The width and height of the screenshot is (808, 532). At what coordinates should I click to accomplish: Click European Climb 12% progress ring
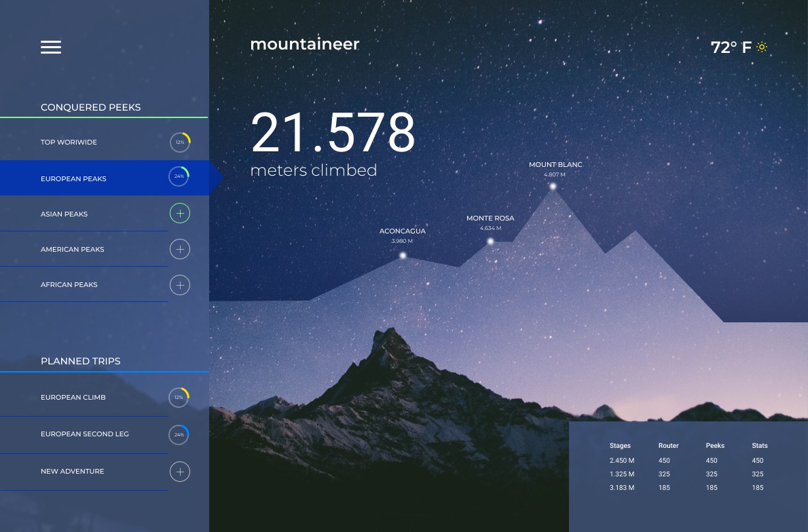coord(179,397)
